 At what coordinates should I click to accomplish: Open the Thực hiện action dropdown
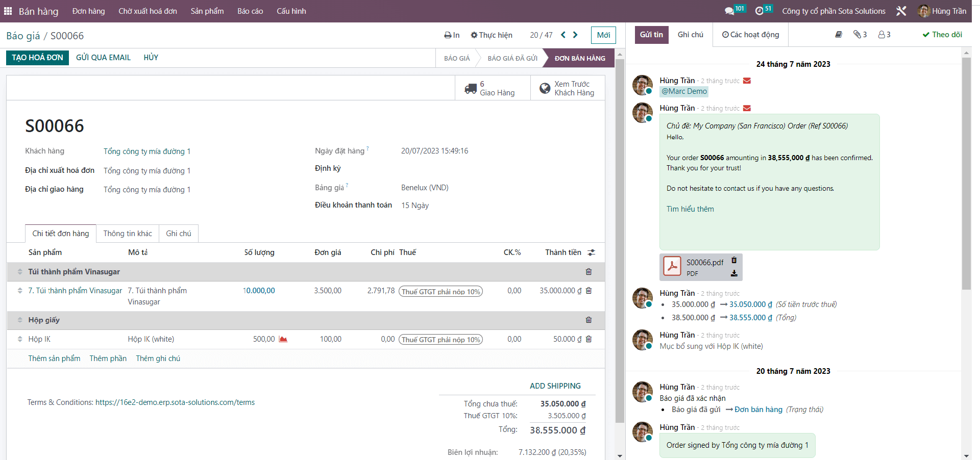tap(491, 35)
